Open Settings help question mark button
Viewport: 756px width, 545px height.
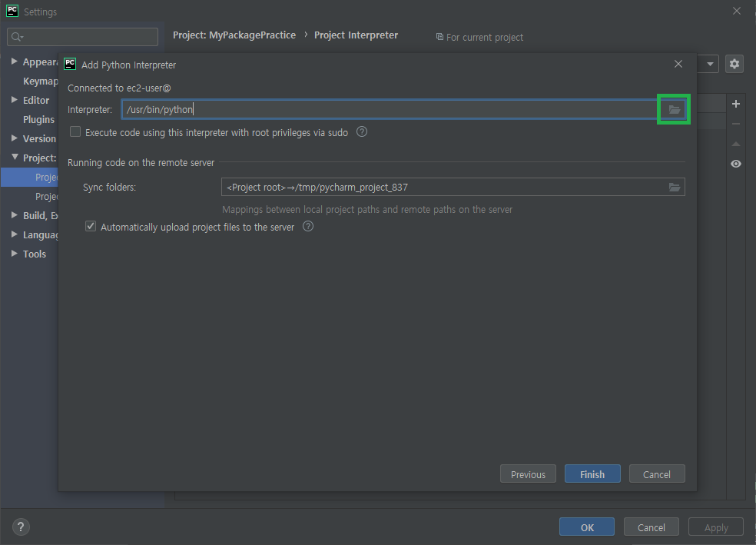pos(21,527)
